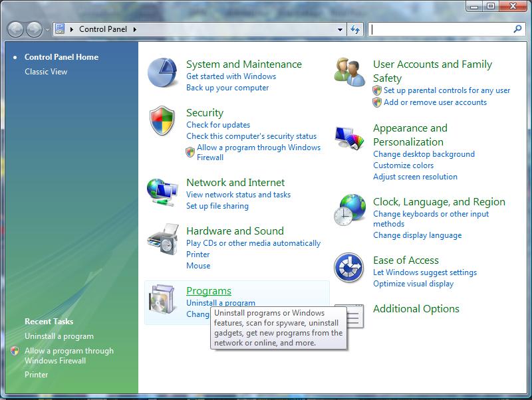The width and height of the screenshot is (532, 400).
Task: Open the Hardware and Sound heading
Action: point(235,231)
